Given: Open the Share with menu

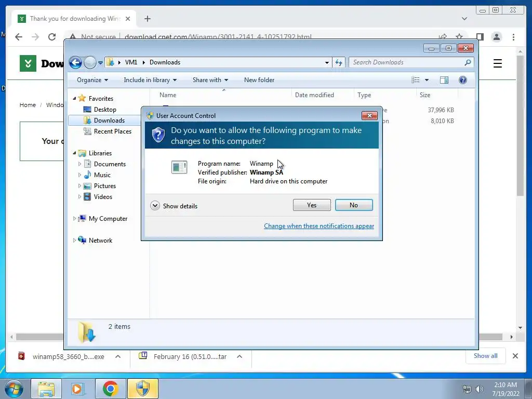Looking at the screenshot, I should [210, 80].
